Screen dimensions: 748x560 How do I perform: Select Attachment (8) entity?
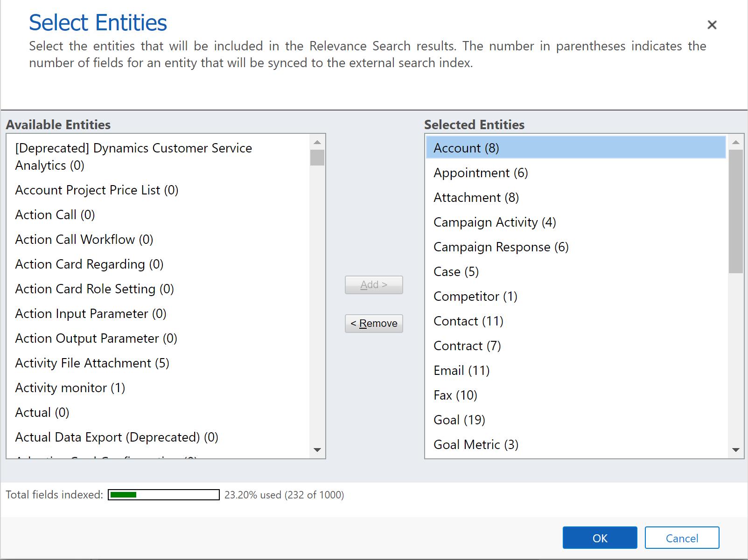[576, 197]
